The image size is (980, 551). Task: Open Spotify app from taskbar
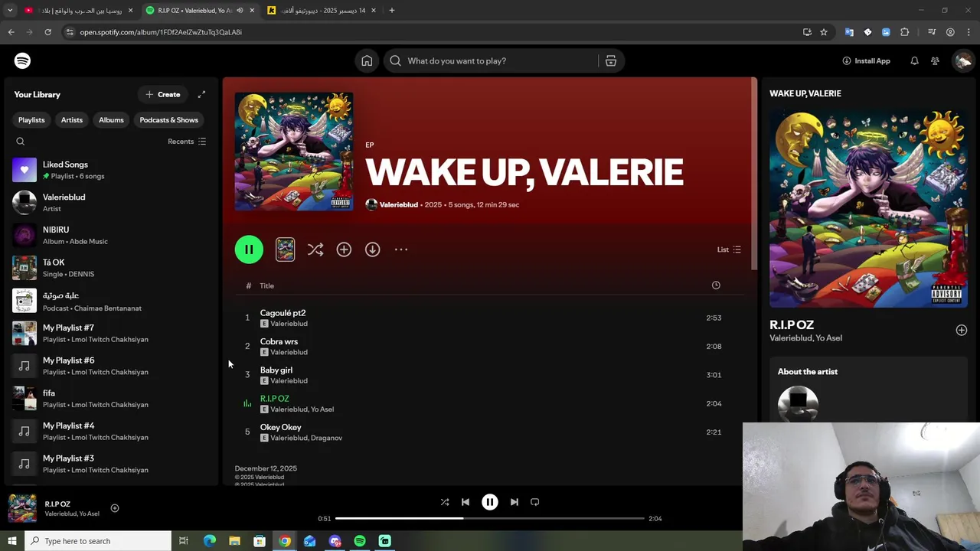point(360,541)
